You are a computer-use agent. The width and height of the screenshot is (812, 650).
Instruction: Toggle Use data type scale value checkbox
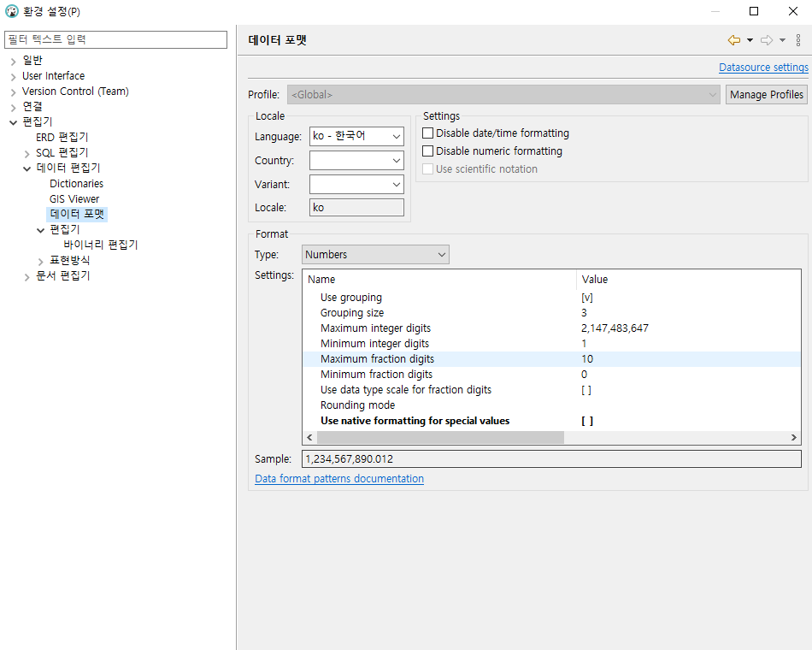585,390
